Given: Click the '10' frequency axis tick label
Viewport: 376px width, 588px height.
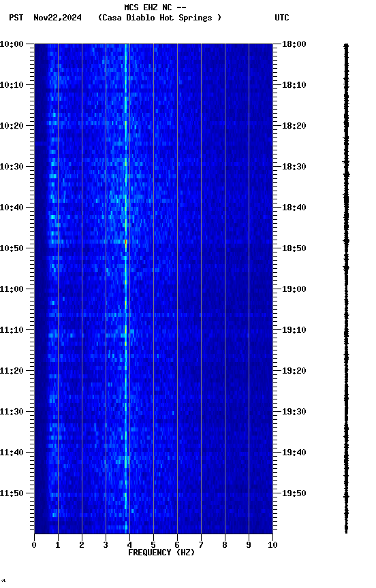Looking at the screenshot, I should (272, 545).
